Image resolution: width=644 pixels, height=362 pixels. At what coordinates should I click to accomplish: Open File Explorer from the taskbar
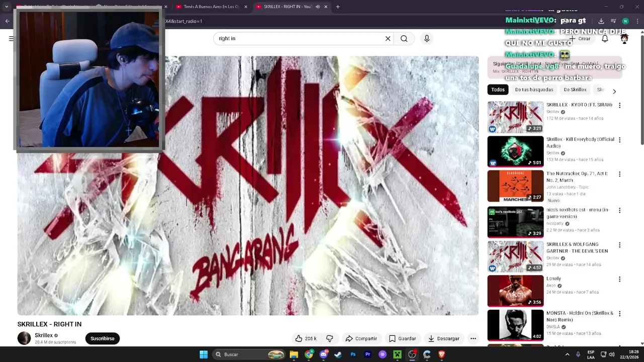pos(294,354)
